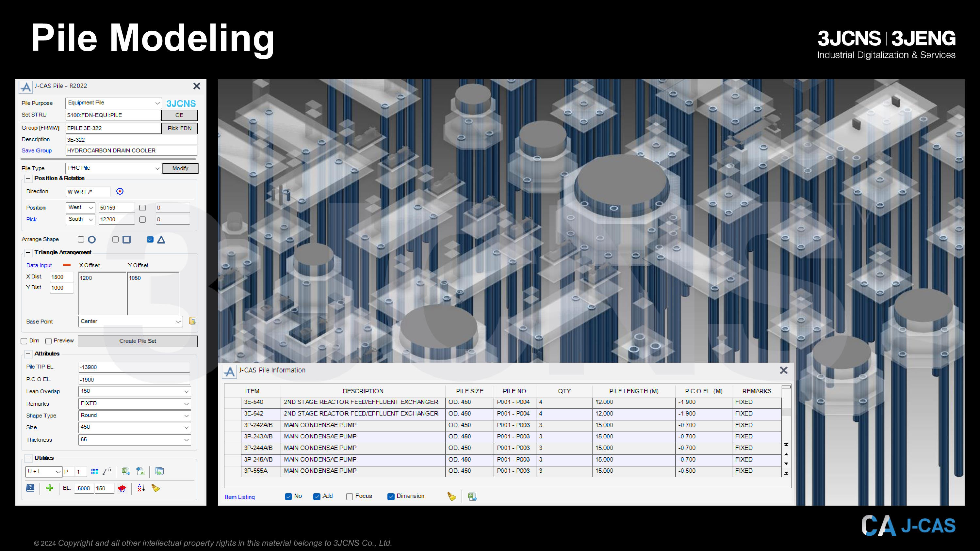Image resolution: width=980 pixels, height=551 pixels.
Task: Click the green plus add icon
Action: click(49, 488)
